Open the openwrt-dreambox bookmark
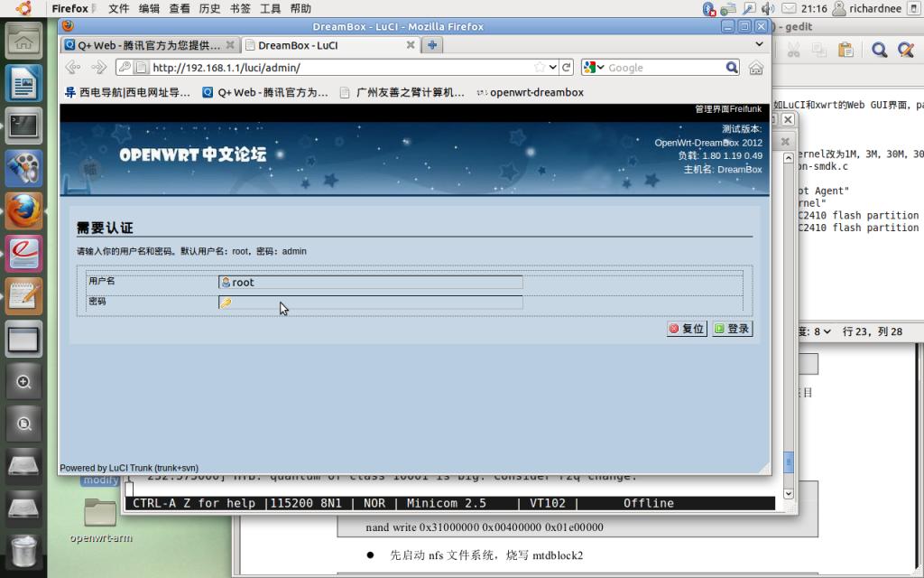The height and width of the screenshot is (578, 924). coord(531,92)
